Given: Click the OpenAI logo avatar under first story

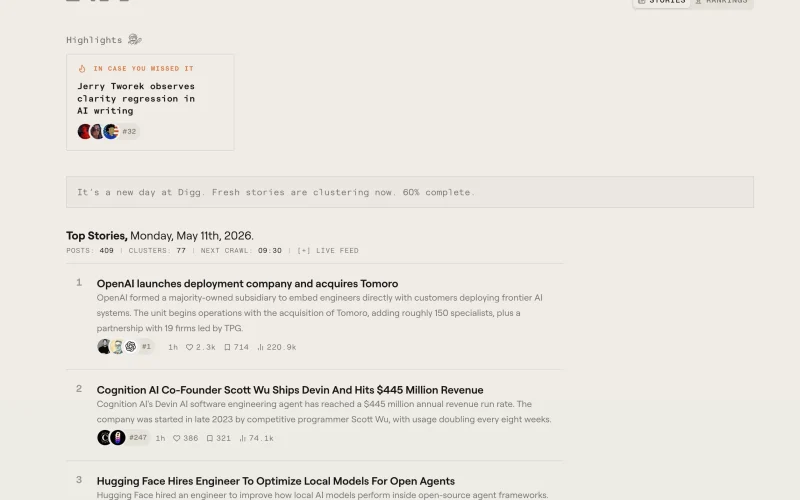Looking at the screenshot, I should pyautogui.click(x=131, y=346).
